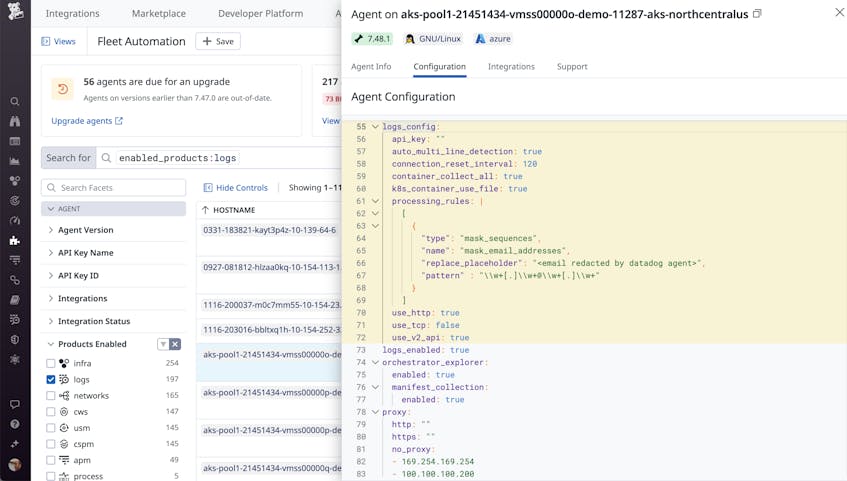Image resolution: width=847 pixels, height=481 pixels.
Task: Open the logs sidebar icon
Action: point(15,319)
